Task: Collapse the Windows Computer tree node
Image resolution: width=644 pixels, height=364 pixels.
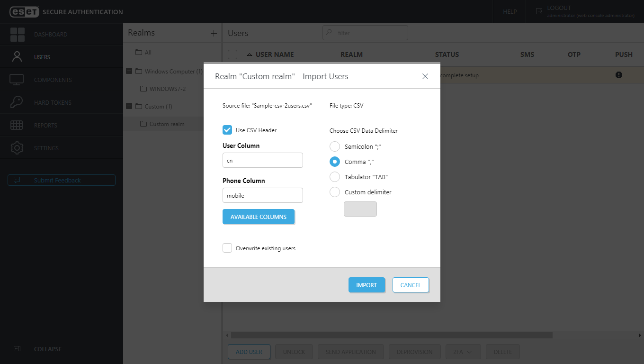Action: tap(129, 71)
